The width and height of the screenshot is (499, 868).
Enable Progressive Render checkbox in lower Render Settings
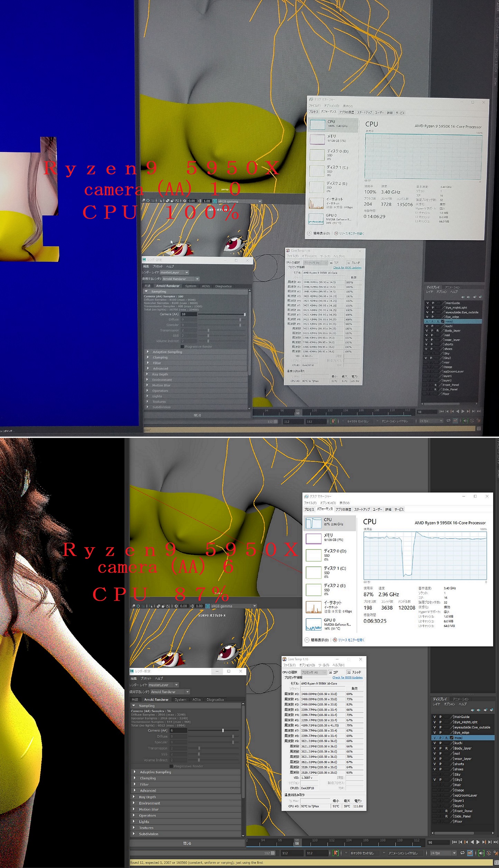[171, 766]
